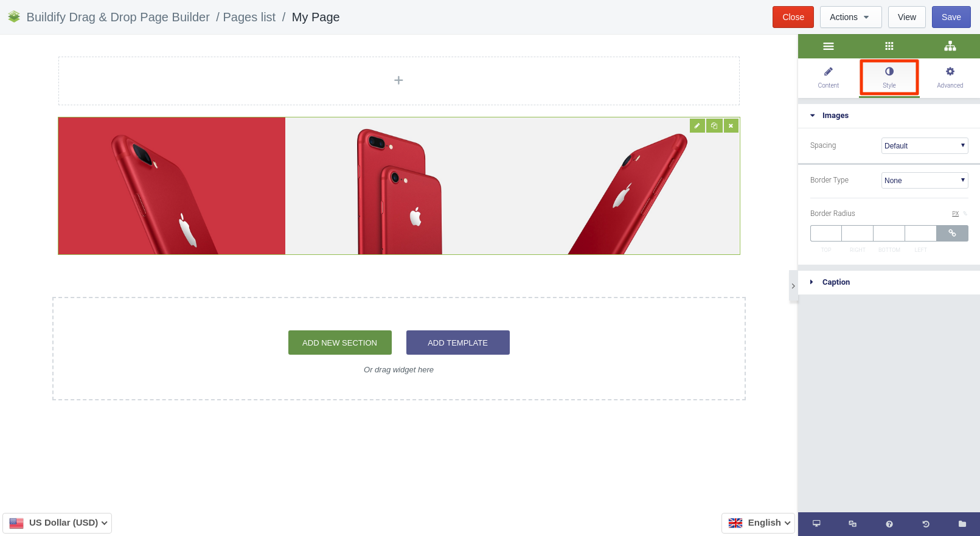Screen dimensions: 980x536
Task: Click the plus icon to add section
Action: tap(398, 80)
